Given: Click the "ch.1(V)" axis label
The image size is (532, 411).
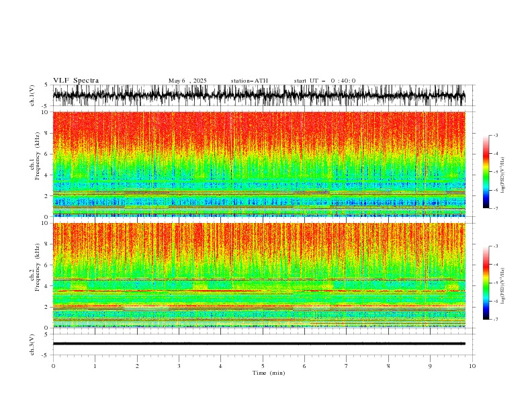Looking at the screenshot, I should [x=32, y=95].
